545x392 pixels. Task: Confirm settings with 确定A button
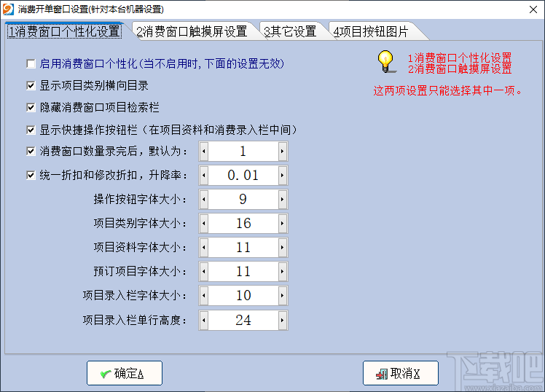point(125,373)
